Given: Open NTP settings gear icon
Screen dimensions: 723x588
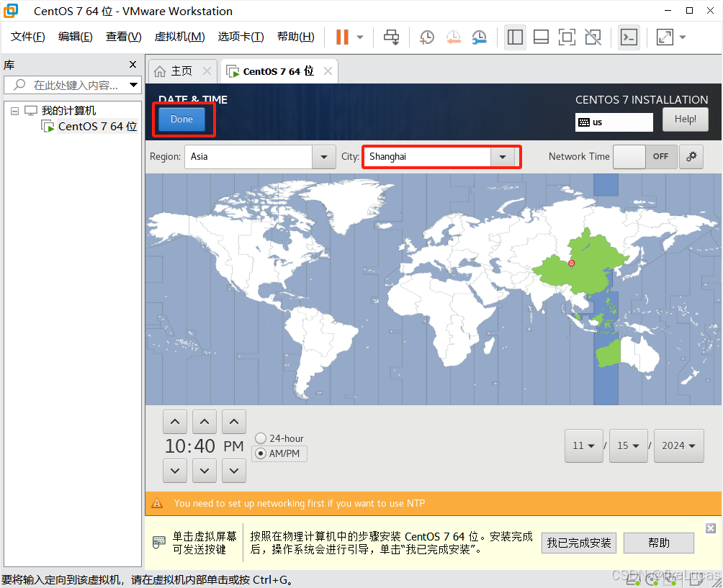Looking at the screenshot, I should 691,157.
